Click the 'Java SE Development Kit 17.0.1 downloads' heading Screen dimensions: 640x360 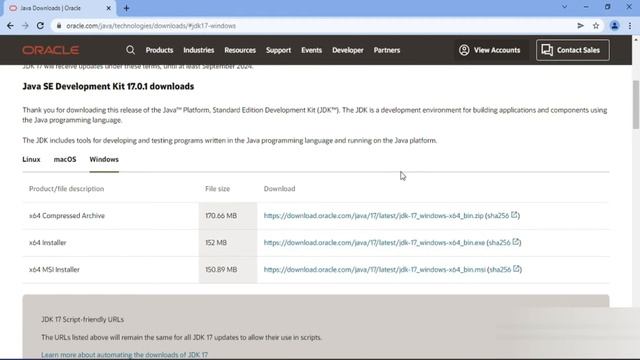(x=108, y=87)
